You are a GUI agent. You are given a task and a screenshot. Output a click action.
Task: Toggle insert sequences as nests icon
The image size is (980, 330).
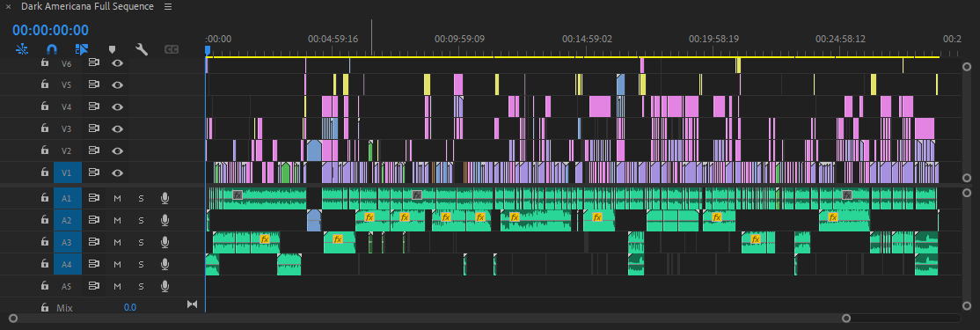click(x=22, y=48)
